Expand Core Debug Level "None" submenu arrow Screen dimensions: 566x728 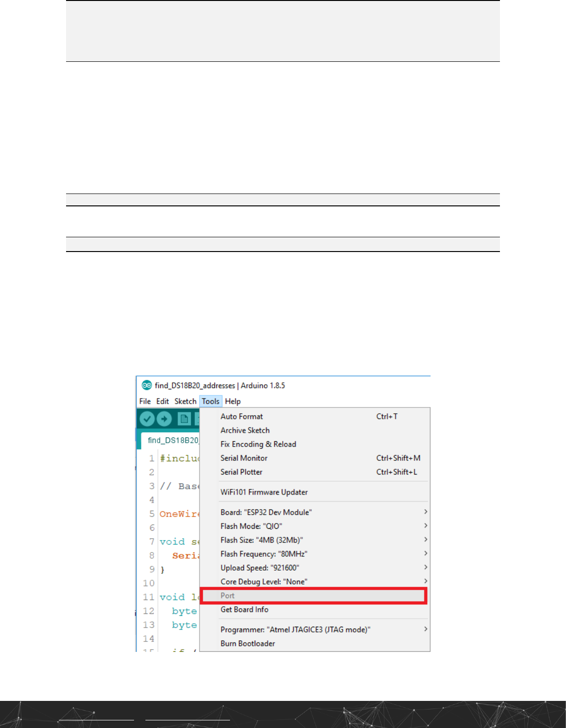(x=425, y=581)
